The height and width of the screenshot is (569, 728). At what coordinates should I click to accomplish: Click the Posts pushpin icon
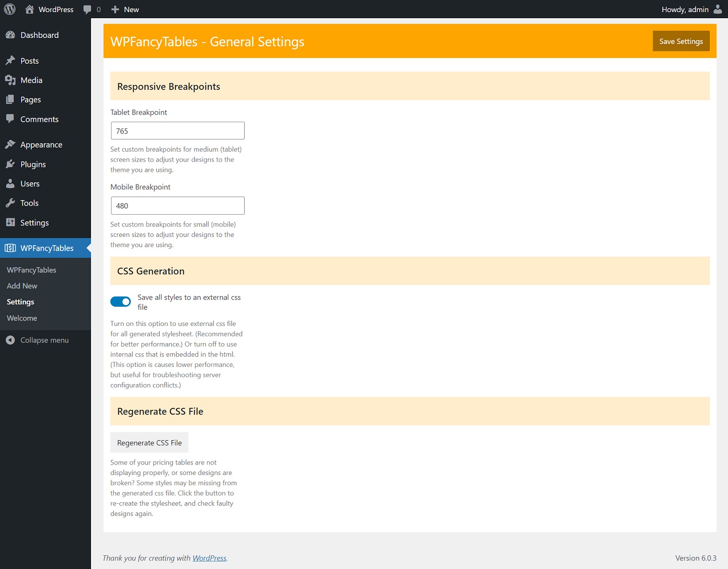click(x=10, y=61)
